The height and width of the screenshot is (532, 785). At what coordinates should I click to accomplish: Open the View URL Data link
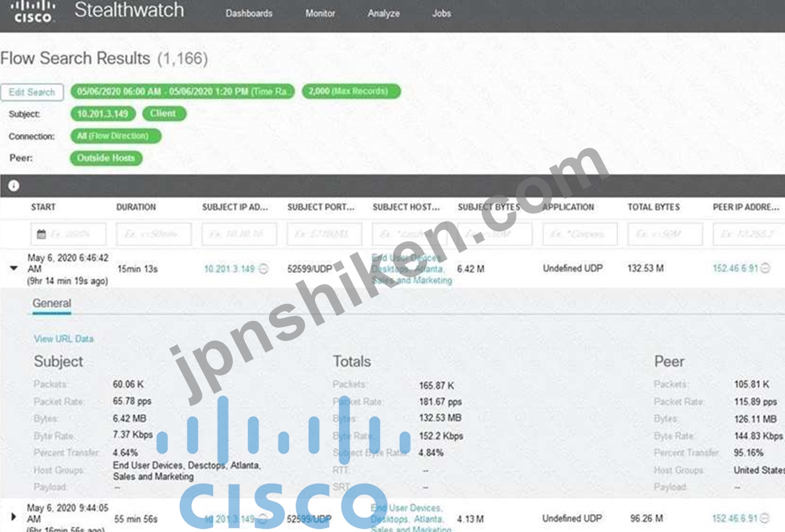(x=63, y=339)
